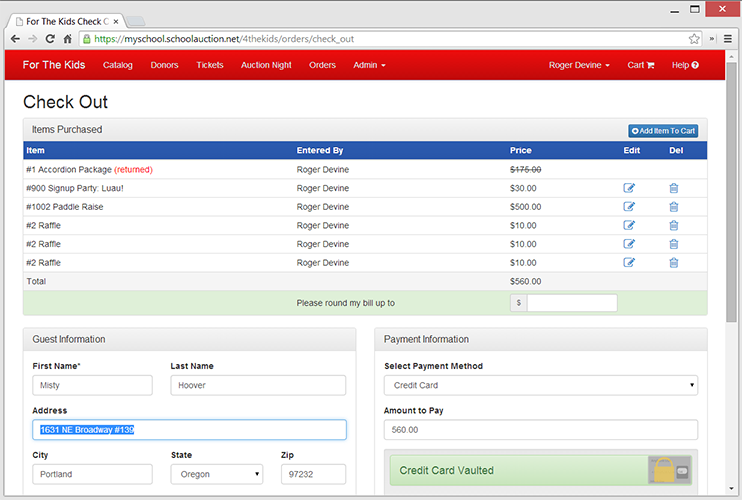742x500 pixels.
Task: Navigate to Tickets
Action: pyautogui.click(x=210, y=65)
